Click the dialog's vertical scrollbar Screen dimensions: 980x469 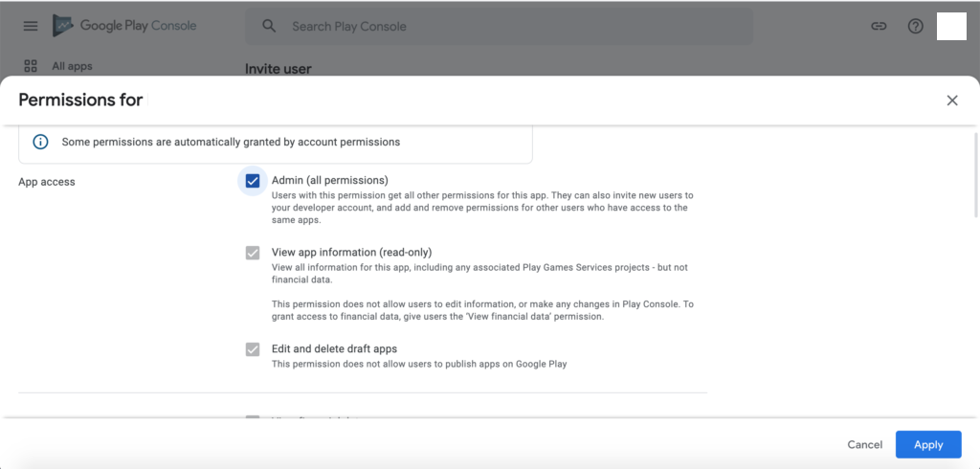pos(976,175)
